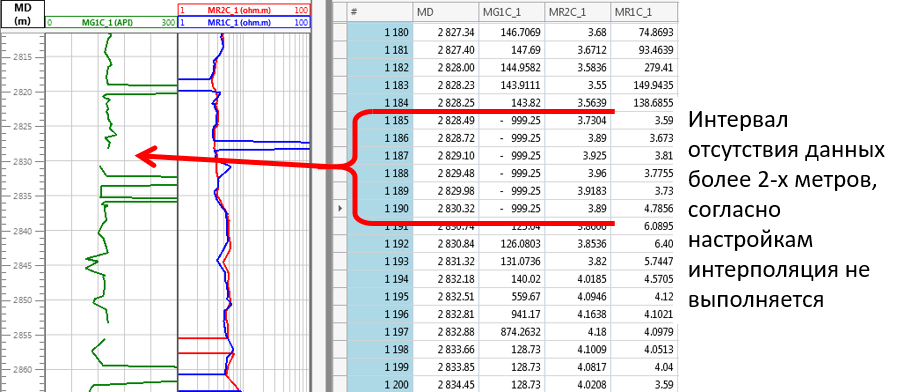
Task: Click MD cell 2 829.10
Action: [x=445, y=155]
